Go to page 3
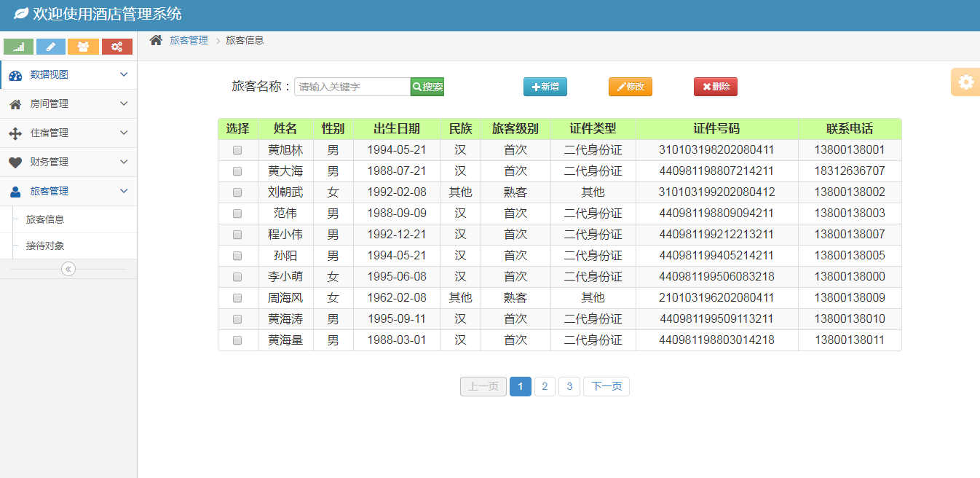This screenshot has height=478, width=980. 569,387
